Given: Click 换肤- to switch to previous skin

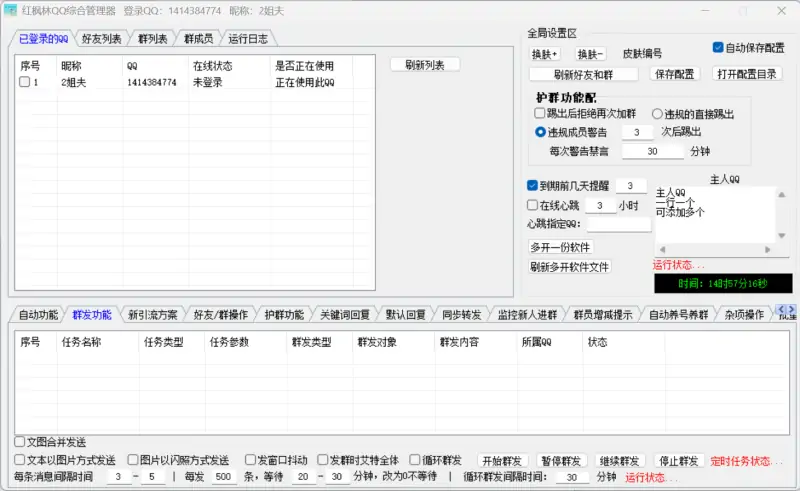Looking at the screenshot, I should pyautogui.click(x=591, y=54).
